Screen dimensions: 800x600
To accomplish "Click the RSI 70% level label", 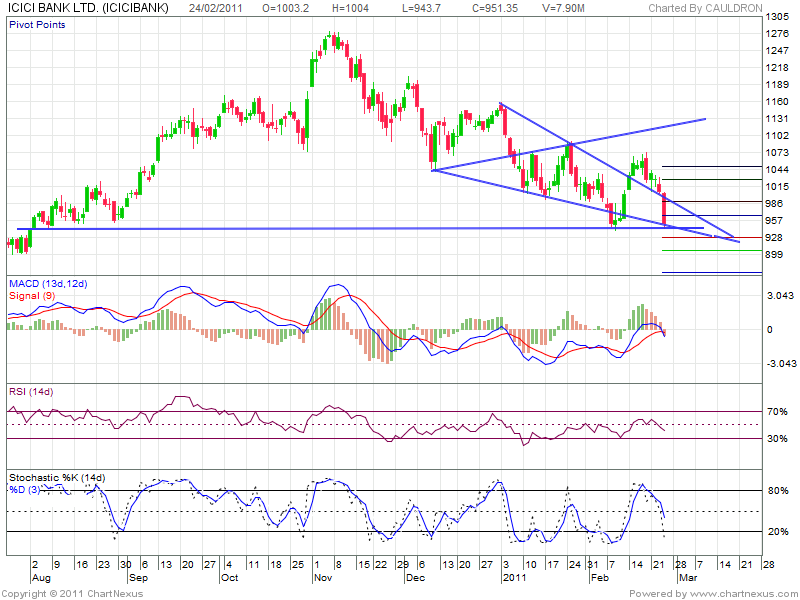I will pos(775,411).
